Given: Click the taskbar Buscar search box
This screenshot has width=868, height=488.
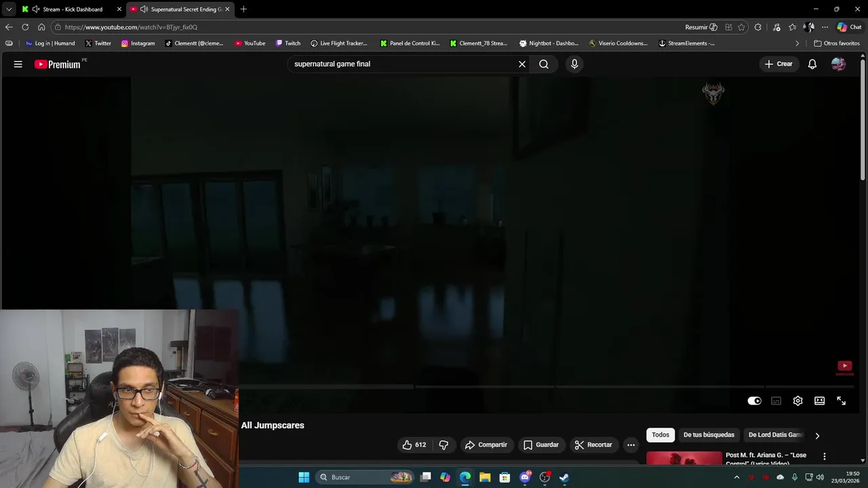Looking at the screenshot, I should click(365, 477).
